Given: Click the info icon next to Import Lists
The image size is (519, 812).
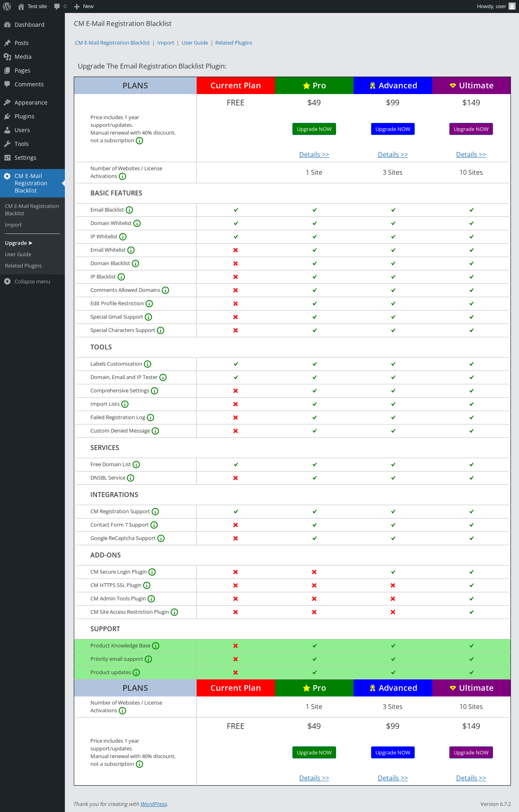Looking at the screenshot, I should (x=125, y=404).
